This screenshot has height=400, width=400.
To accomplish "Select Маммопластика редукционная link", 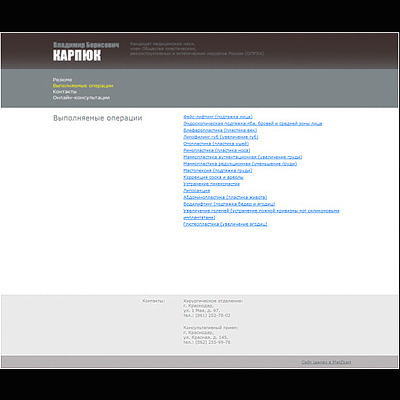I will (x=240, y=164).
